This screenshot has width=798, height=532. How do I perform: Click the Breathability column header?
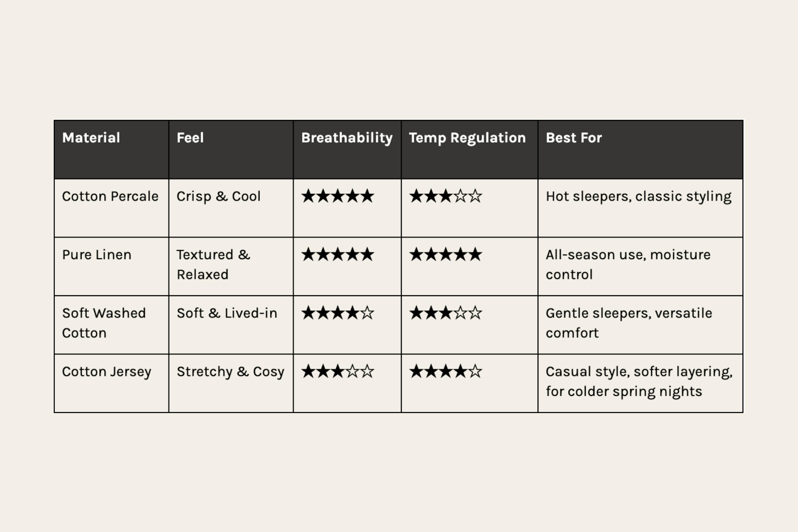click(347, 138)
